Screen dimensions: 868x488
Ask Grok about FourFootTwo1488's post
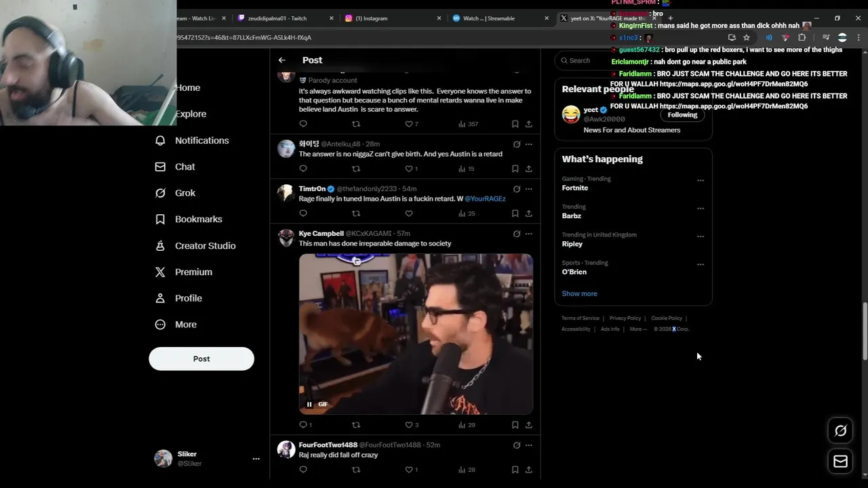(x=517, y=445)
